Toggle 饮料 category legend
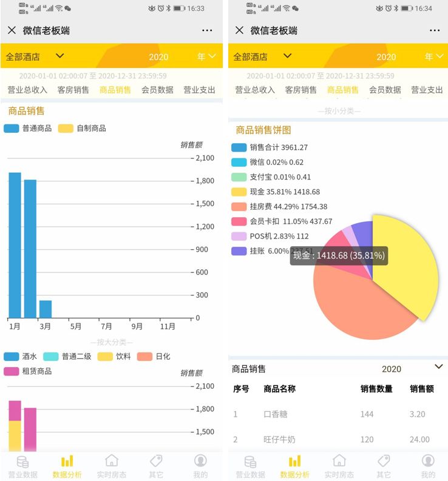This screenshot has width=448, height=481. click(114, 356)
